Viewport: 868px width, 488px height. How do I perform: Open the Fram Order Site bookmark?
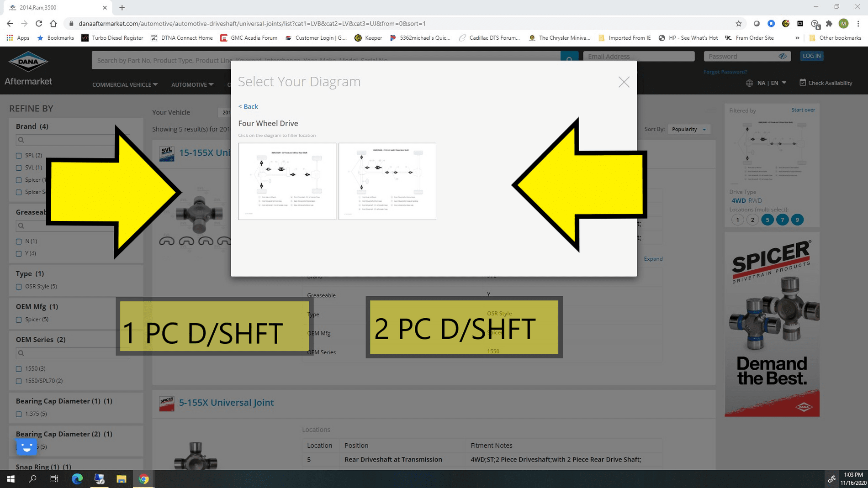click(750, 38)
